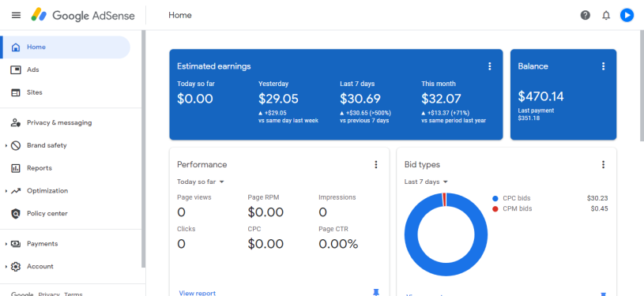644x296 pixels.
Task: Click the Ads icon in sidebar
Action: (x=16, y=69)
